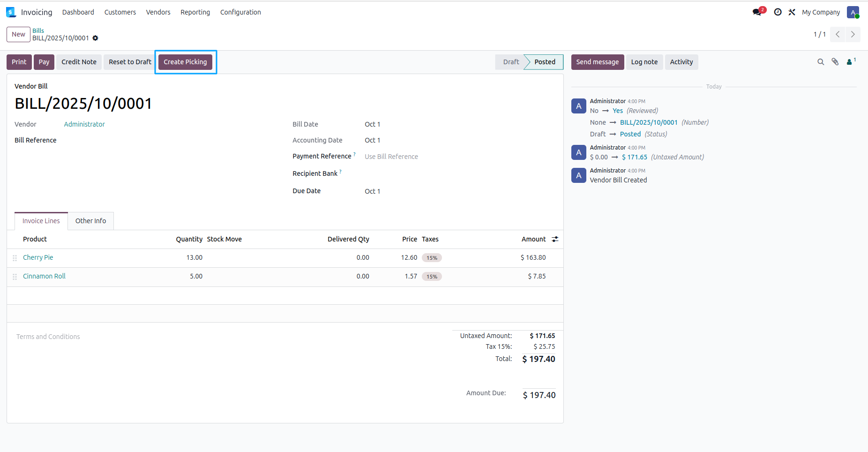Screen dimensions: 868x452
Task: Click the Activity button
Action: 681,62
